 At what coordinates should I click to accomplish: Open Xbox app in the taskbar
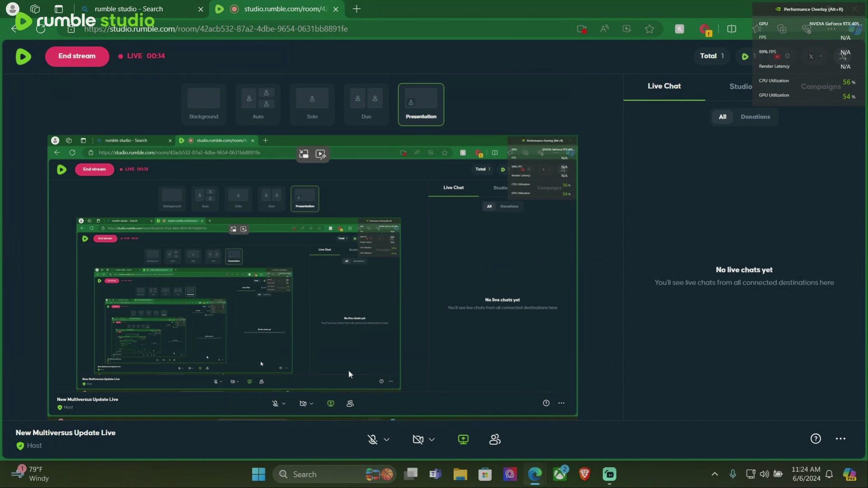pyautogui.click(x=560, y=474)
